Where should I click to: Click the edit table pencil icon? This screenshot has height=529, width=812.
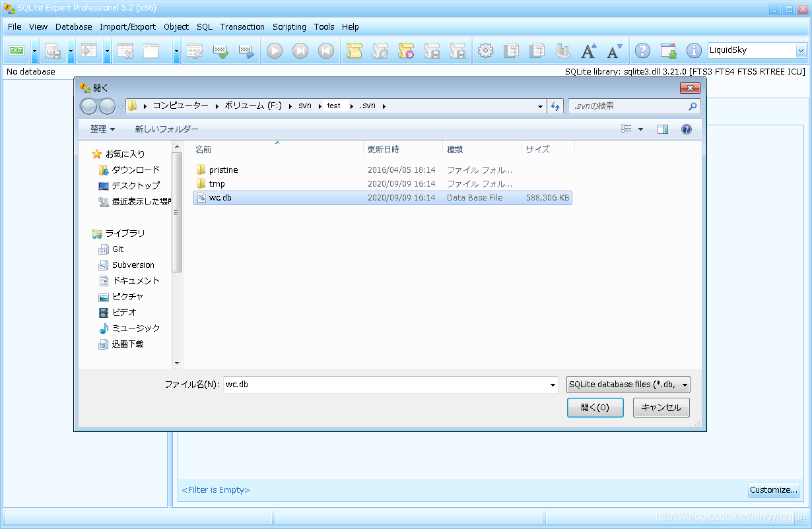[195, 51]
